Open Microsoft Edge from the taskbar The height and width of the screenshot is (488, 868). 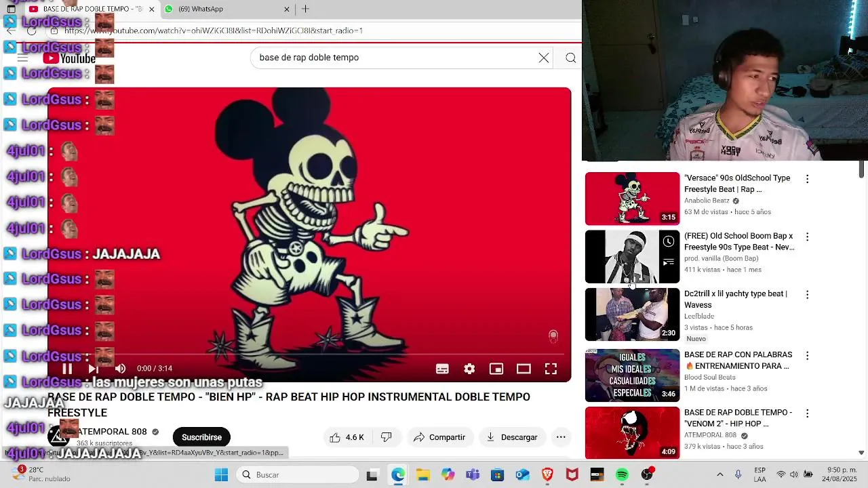coord(397,475)
